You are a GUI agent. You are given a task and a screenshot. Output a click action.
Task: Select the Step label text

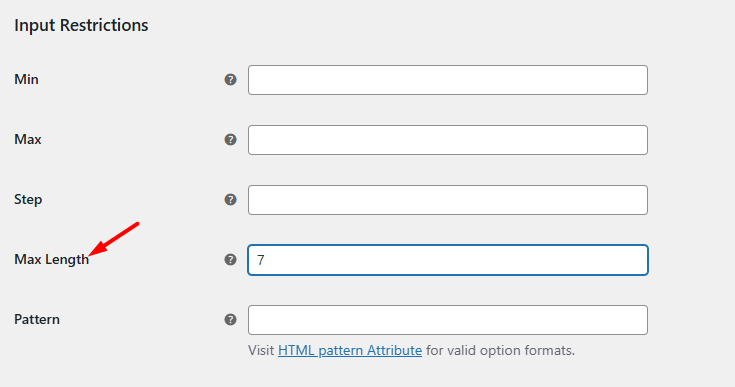(28, 200)
